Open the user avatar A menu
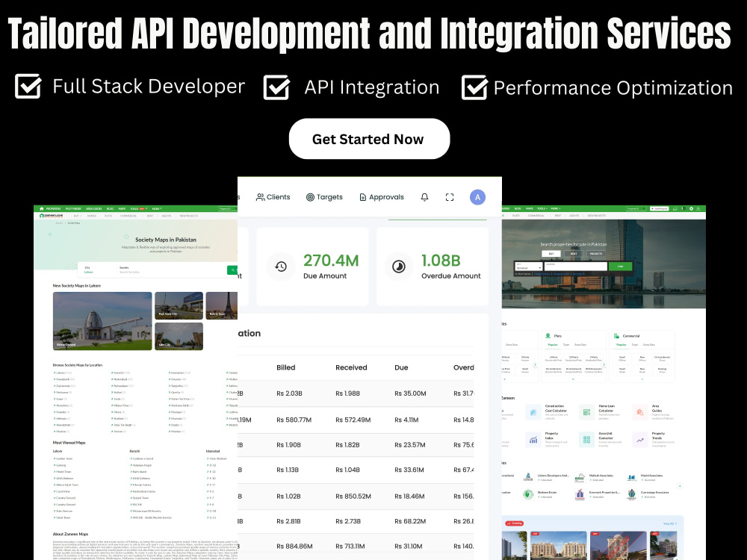 (x=477, y=197)
